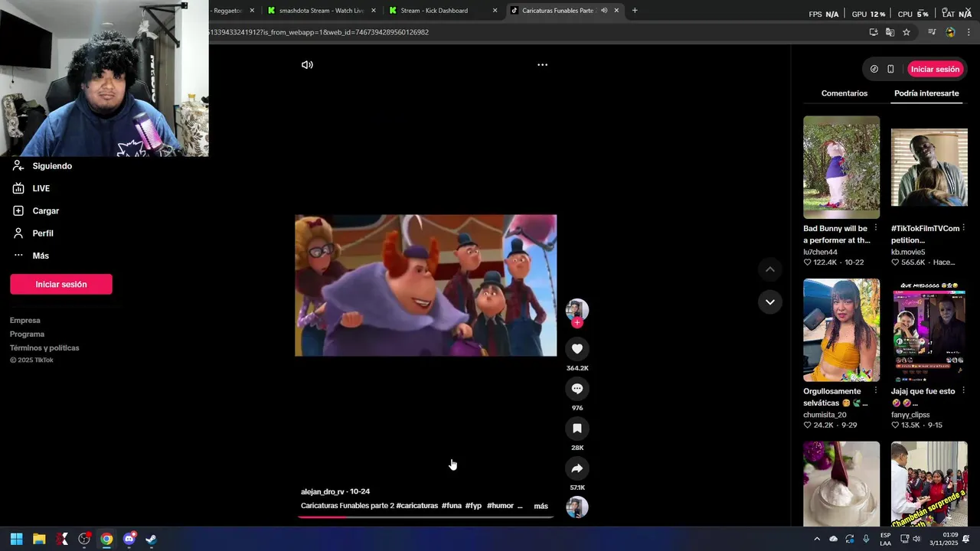The width and height of the screenshot is (980, 551).
Task: Open options for 'Jajaj que fue esto' card
Action: point(964,391)
